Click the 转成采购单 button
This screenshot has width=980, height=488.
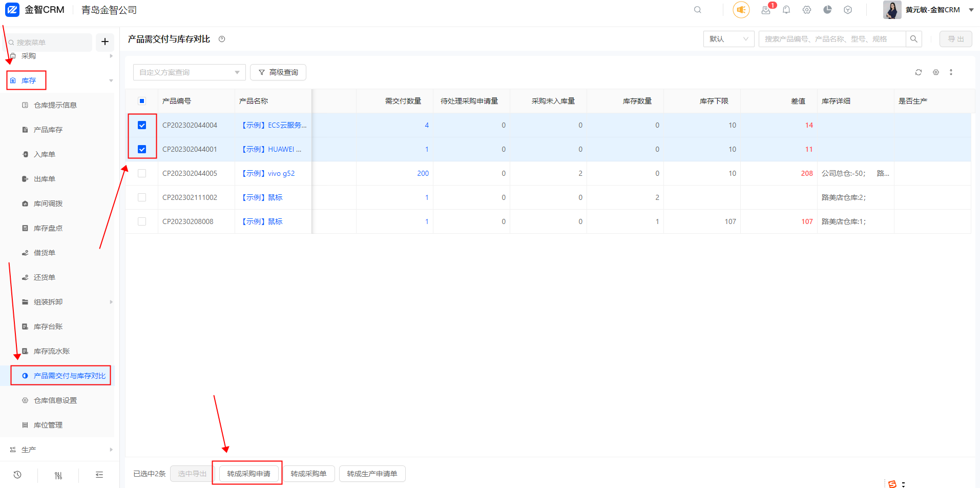coord(308,474)
